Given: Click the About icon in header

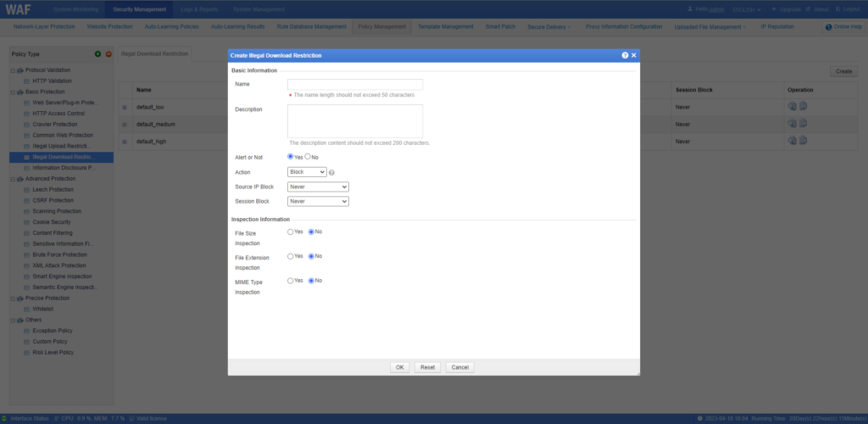Looking at the screenshot, I should point(808,8).
